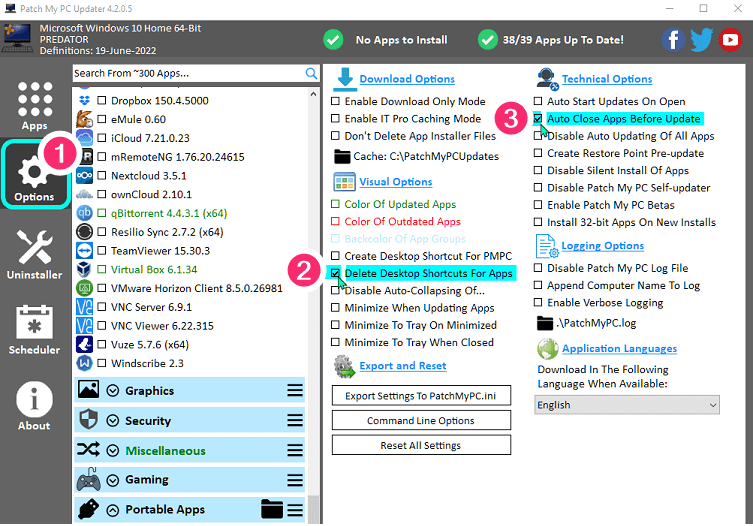Uncheck Delete Desktop Shortcuts For Apps
The width and height of the screenshot is (753, 526).
335,273
